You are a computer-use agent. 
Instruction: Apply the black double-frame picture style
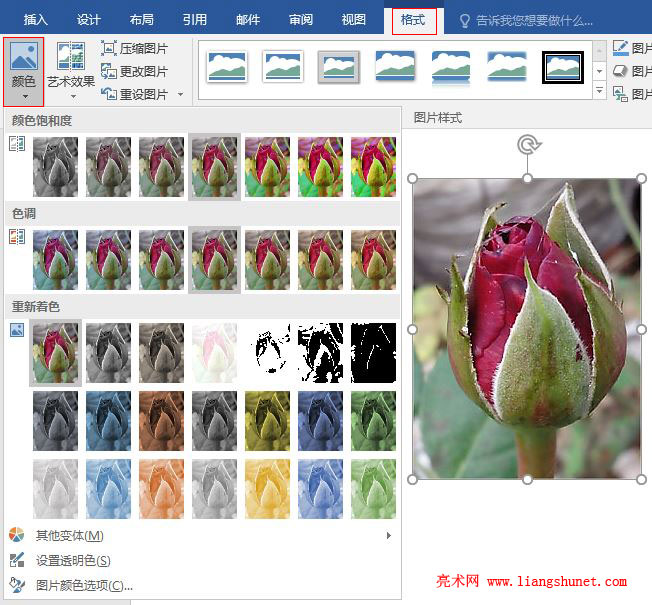(563, 67)
